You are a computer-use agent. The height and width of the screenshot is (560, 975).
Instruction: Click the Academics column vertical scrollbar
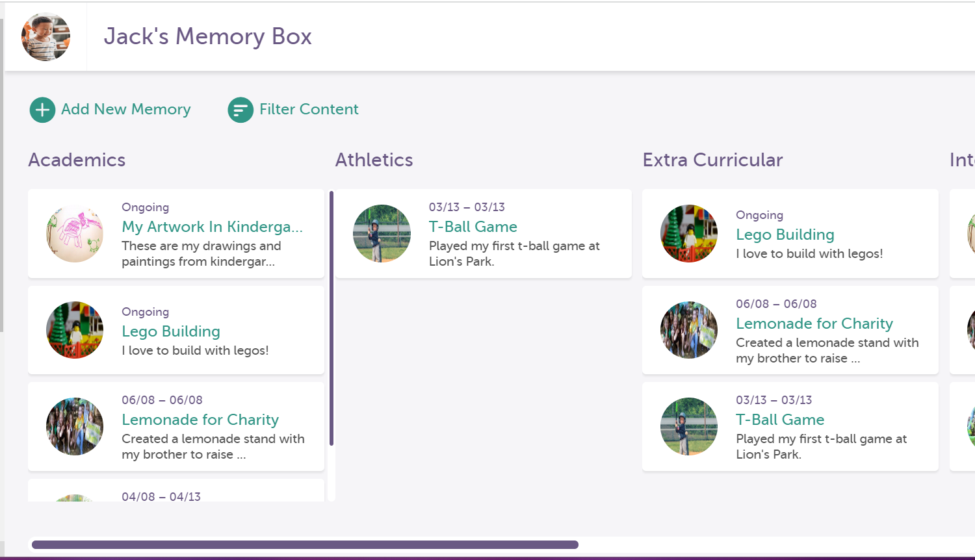point(331,318)
